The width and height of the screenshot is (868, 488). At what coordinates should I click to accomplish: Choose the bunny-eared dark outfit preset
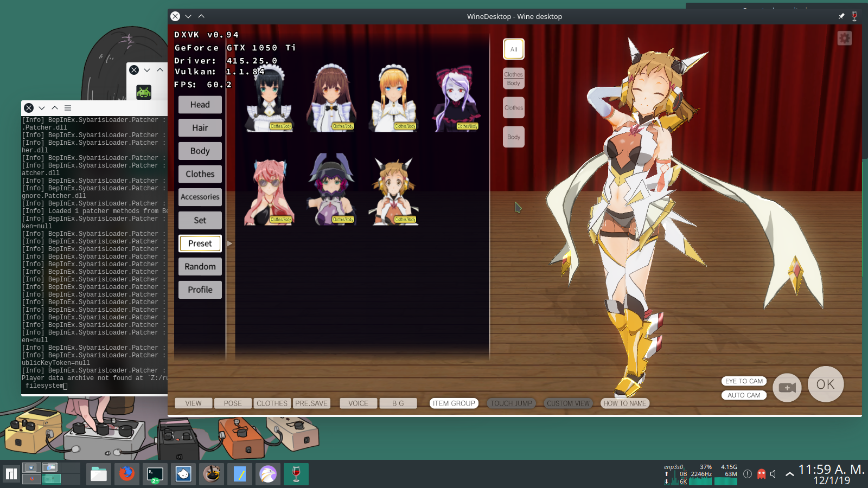pos(332,189)
